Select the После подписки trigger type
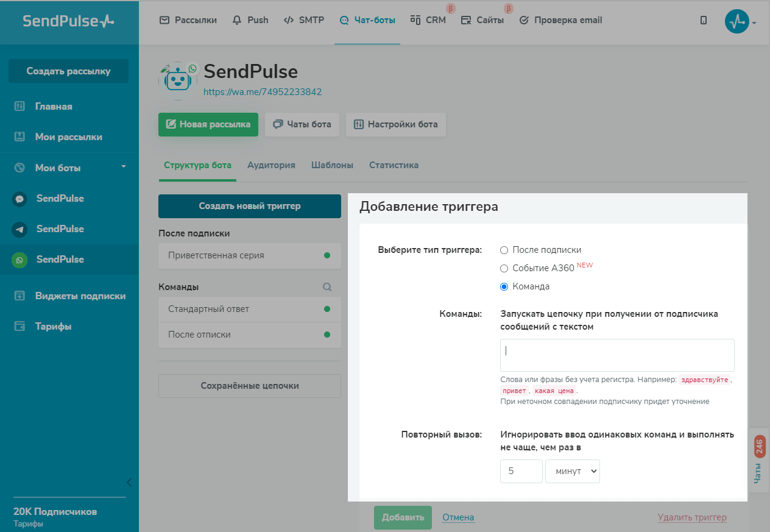770x532 pixels. pos(504,250)
